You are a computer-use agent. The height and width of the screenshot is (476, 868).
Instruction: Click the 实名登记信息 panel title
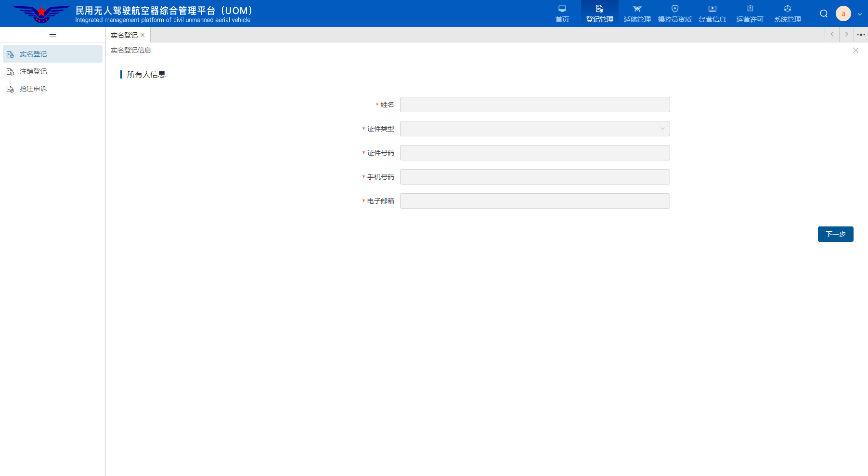131,50
